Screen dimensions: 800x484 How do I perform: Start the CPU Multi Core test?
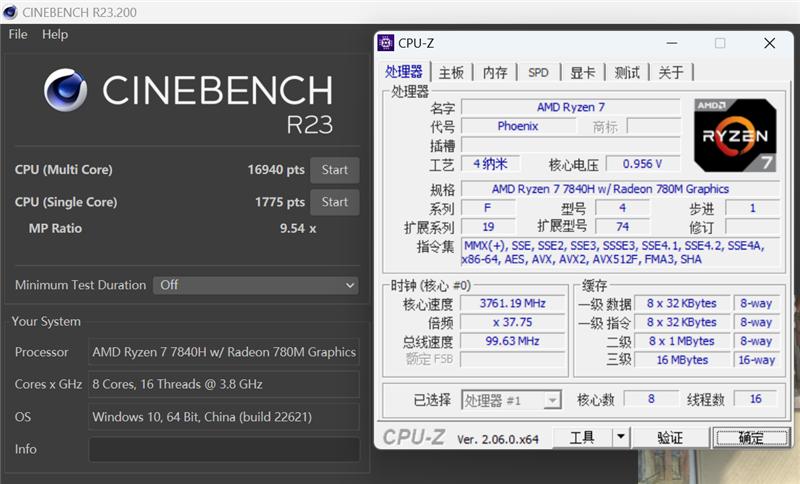pos(335,170)
